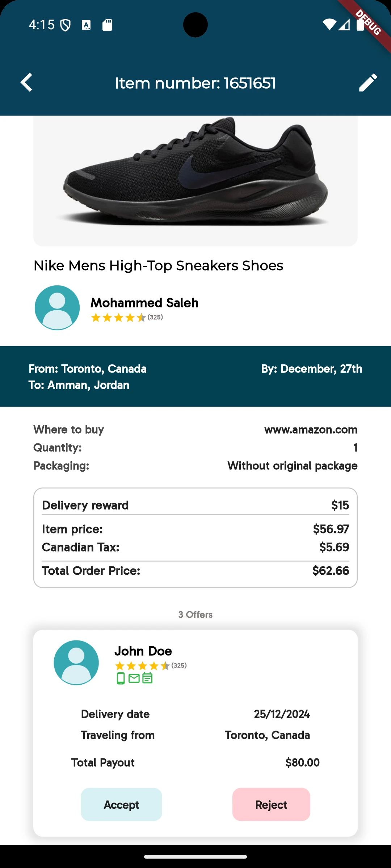
Task: Tap the Mohammed Saleh requester name
Action: click(x=144, y=303)
